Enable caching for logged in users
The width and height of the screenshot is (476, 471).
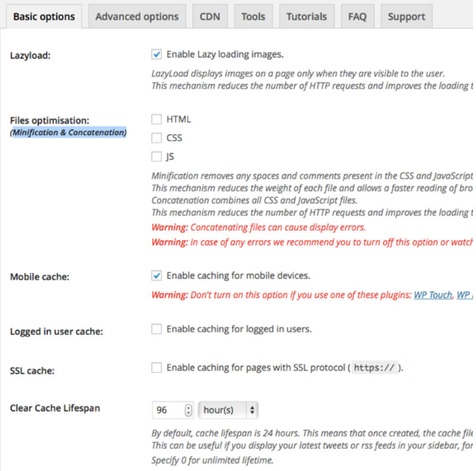click(x=157, y=329)
